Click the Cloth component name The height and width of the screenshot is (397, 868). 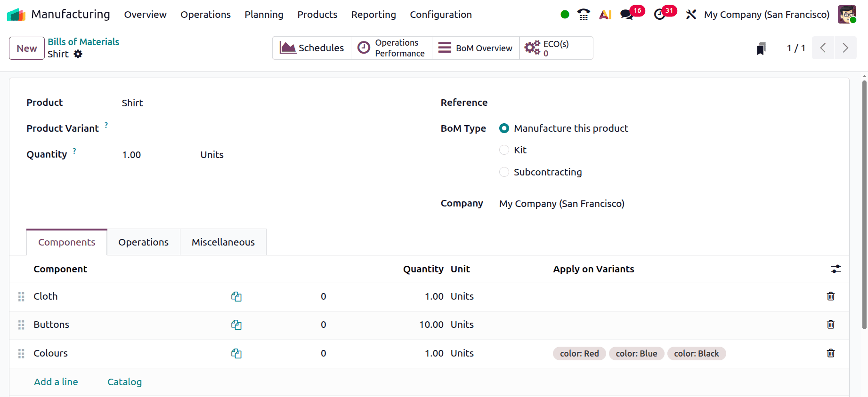(x=46, y=296)
